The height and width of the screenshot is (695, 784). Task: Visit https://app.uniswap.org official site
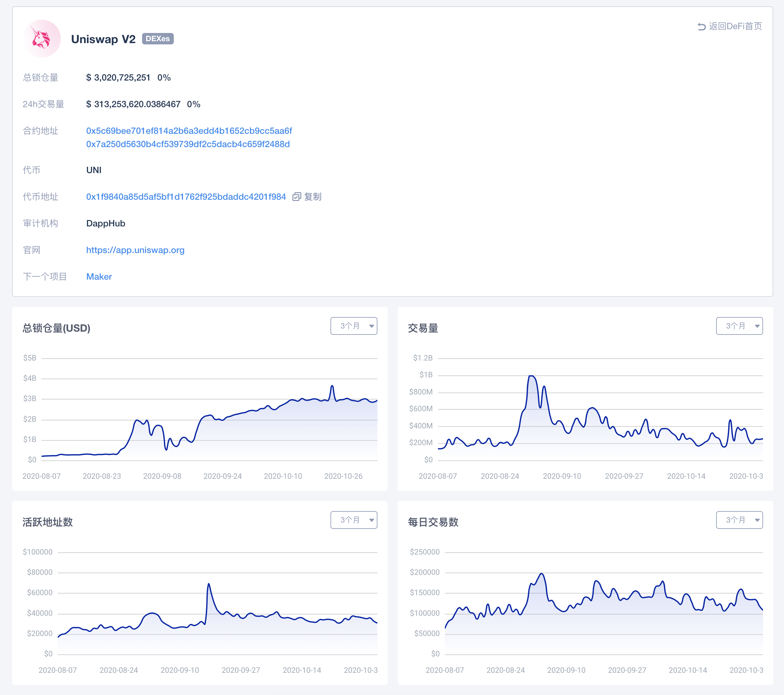(135, 250)
